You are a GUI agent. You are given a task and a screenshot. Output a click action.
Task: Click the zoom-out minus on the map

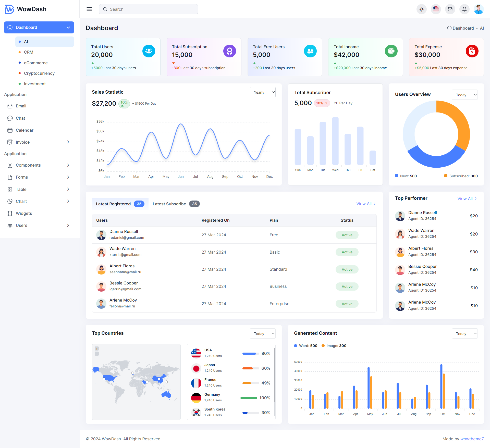(97, 354)
